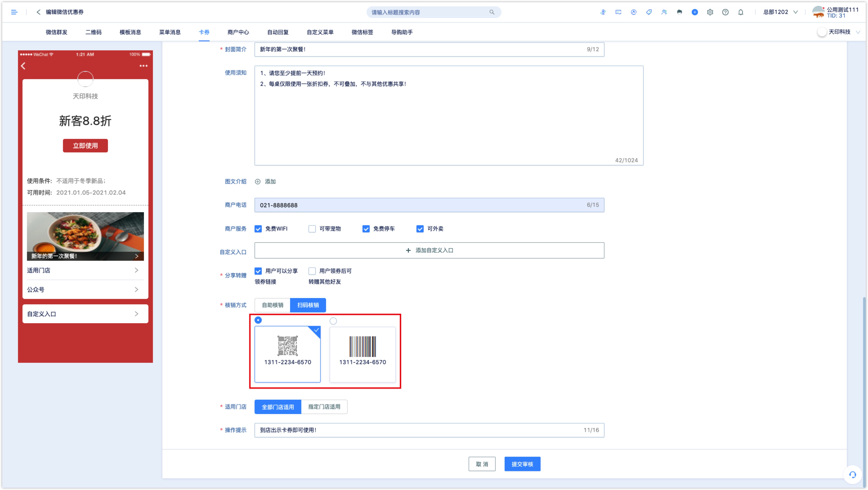868x490 pixels.
Task: Click the search magnifier icon
Action: click(492, 12)
